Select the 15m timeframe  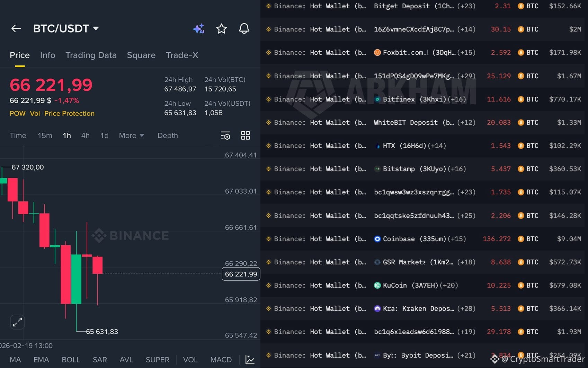(x=45, y=135)
